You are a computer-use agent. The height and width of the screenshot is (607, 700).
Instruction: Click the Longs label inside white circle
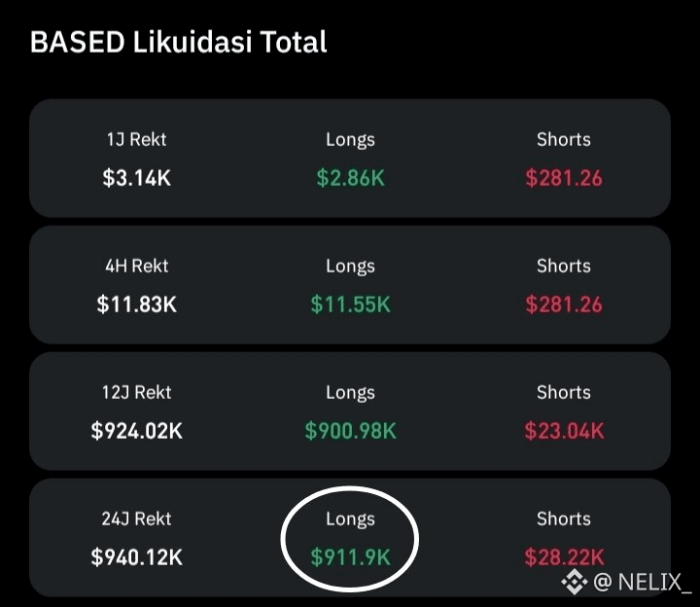(x=350, y=519)
